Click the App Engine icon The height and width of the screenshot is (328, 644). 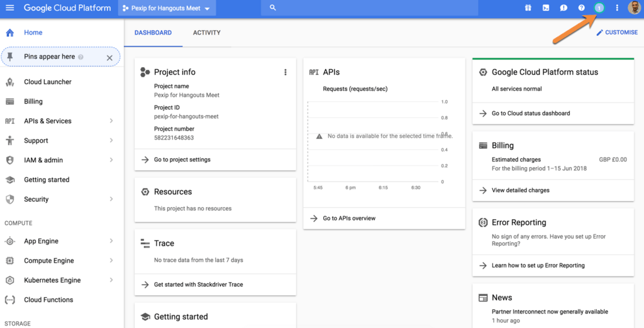point(10,241)
